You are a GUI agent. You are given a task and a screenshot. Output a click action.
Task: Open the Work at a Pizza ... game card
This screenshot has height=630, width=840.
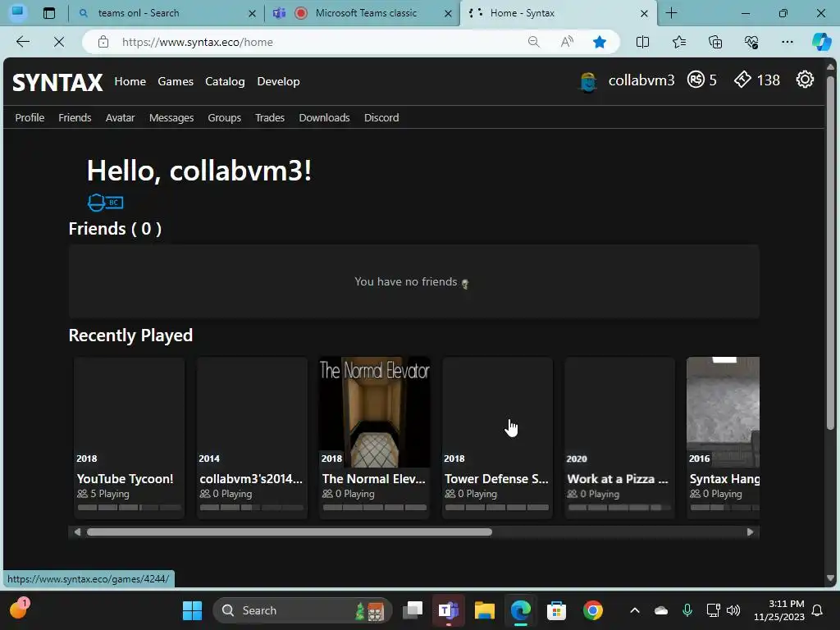coord(619,438)
